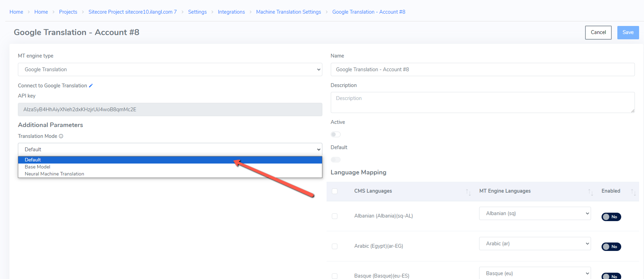Screen dimensions: 644x279
Task: Check the Basque (Basque)(eu-ES) row checkbox
Action: pyautogui.click(x=335, y=276)
